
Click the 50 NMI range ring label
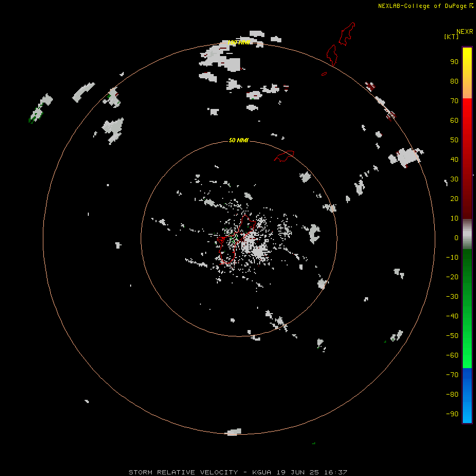(239, 140)
